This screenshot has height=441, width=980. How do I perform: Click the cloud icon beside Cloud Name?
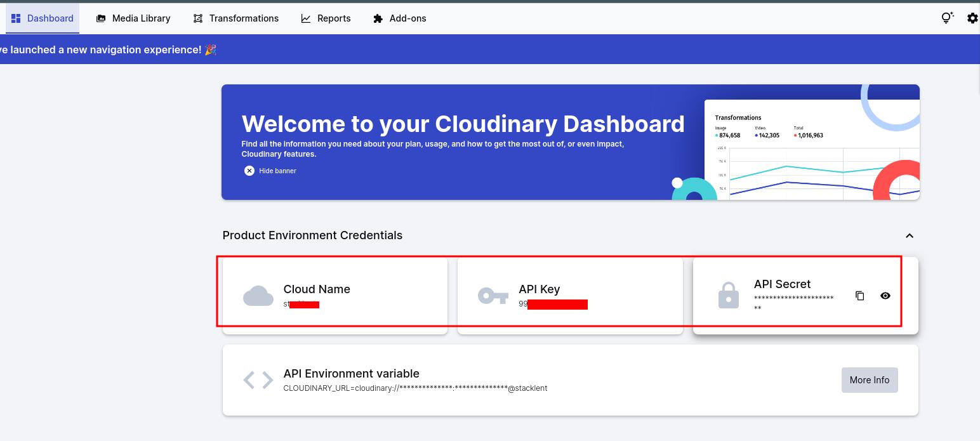click(258, 296)
